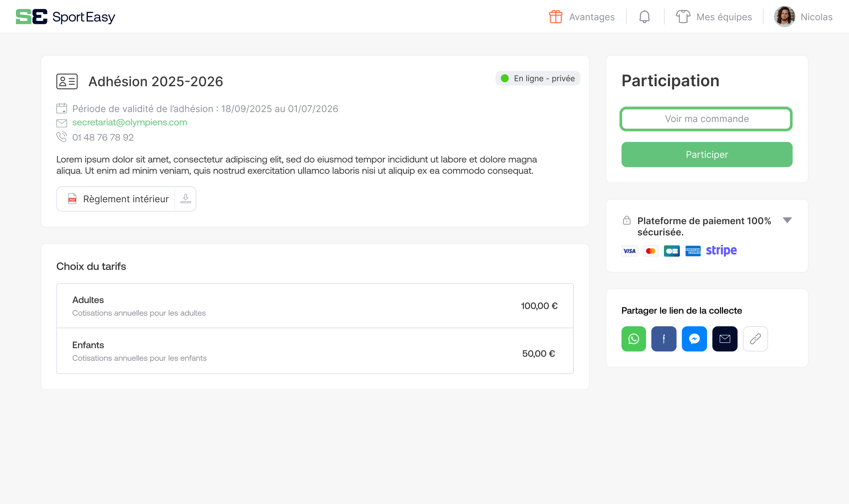The image size is (849, 504).
Task: Share via Messenger icon
Action: pyautogui.click(x=694, y=339)
